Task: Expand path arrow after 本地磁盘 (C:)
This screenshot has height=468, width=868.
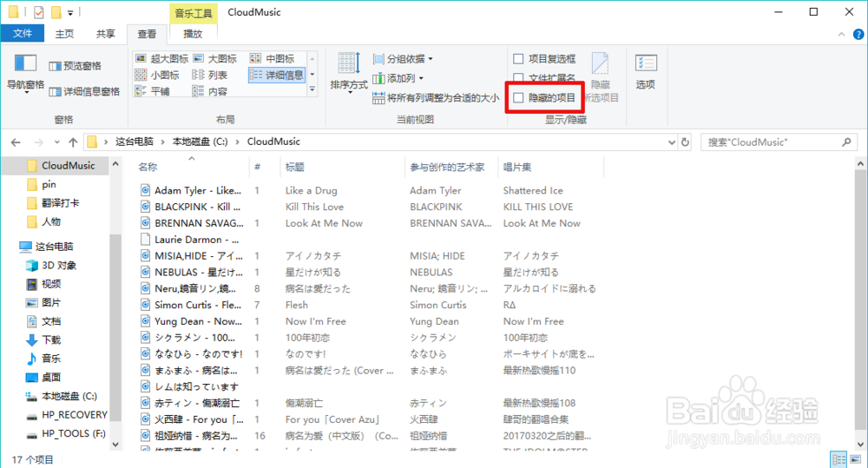Action: click(238, 142)
